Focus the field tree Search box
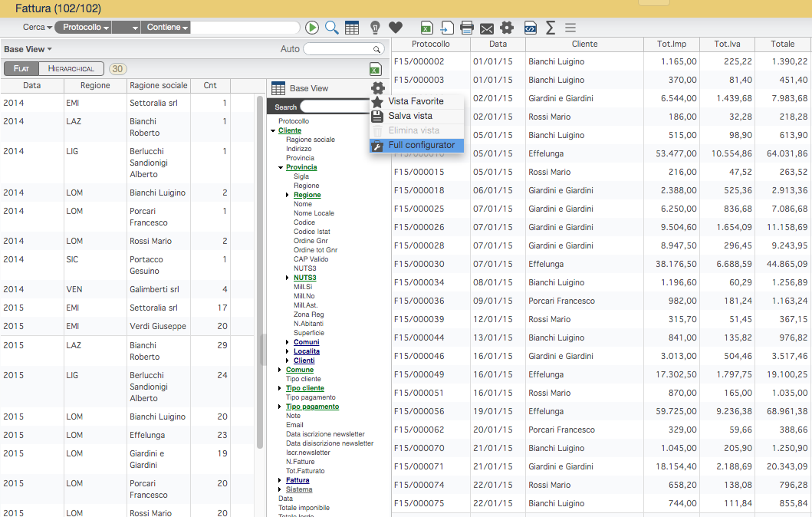Viewport: 812px width, 517px height. pos(334,107)
